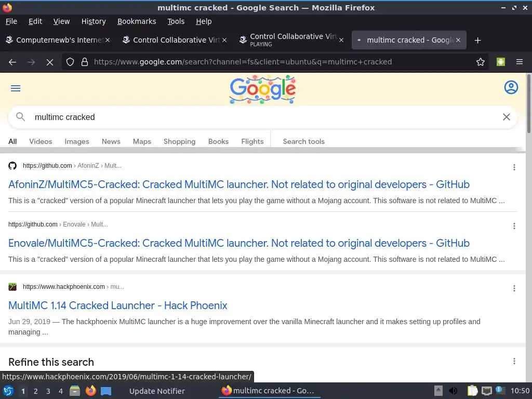The image size is (532, 399).
Task: Select the Books search filter
Action: (x=219, y=141)
